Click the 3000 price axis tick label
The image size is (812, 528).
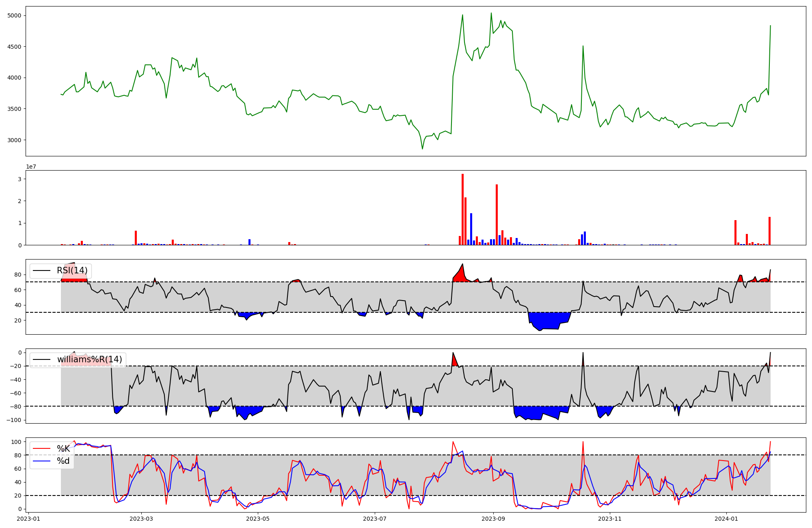(x=14, y=140)
